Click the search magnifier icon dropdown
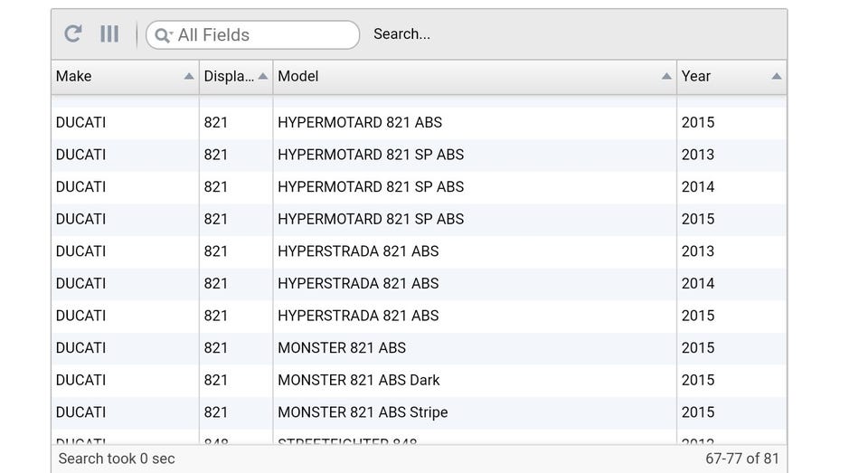Image resolution: width=868 pixels, height=473 pixels. tap(163, 35)
